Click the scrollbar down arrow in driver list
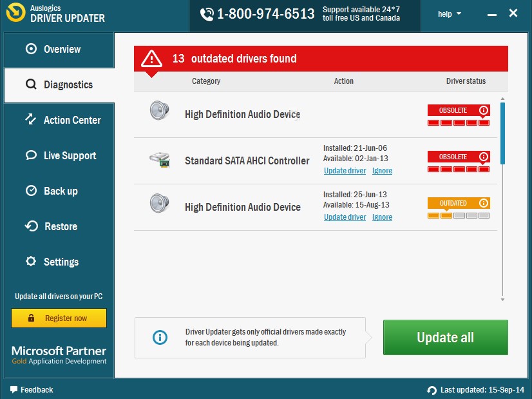Viewport: 532px width, 399px height. point(502,300)
